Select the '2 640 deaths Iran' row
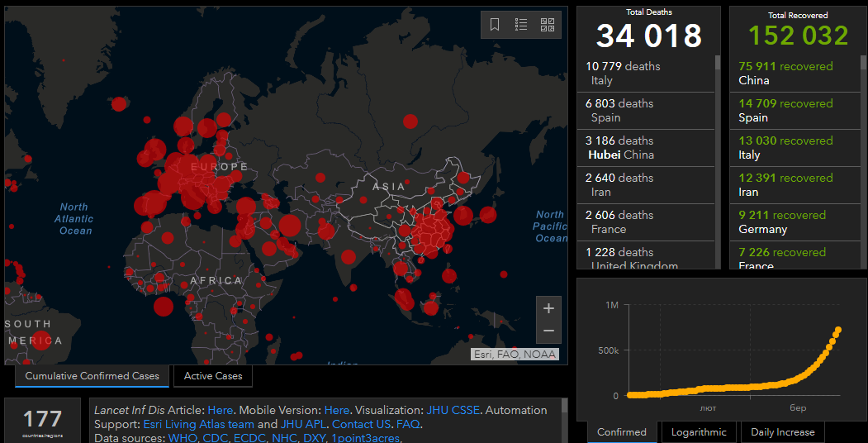 point(646,184)
